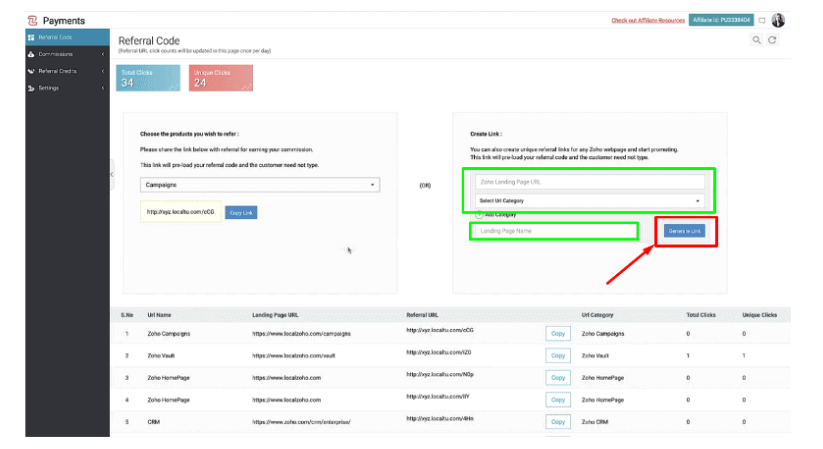823x449 pixels.
Task: Open the Campaigns product dropdown
Action: (260, 185)
